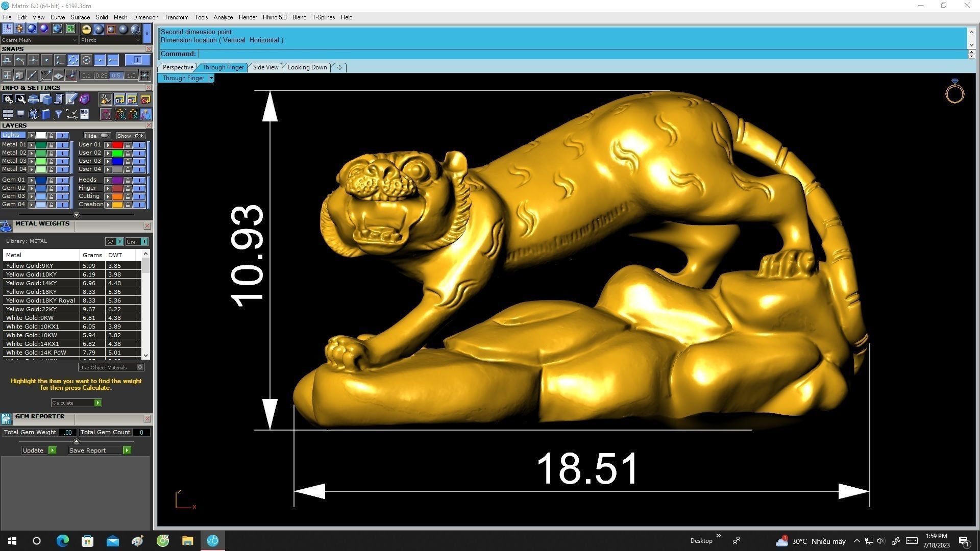
Task: Click the Calculate button
Action: (76, 403)
